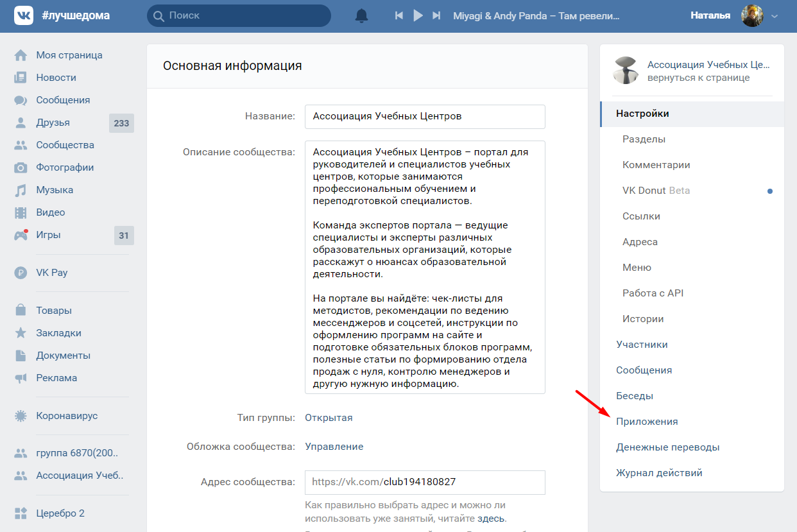Screen dimensions: 797x532
Task: Edit the Адрес сообщества URL field
Action: point(425,482)
